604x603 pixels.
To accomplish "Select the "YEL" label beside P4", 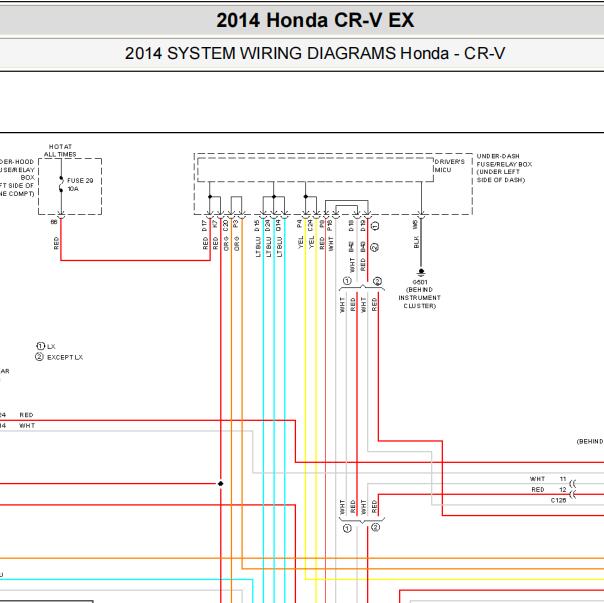I will tap(301, 242).
